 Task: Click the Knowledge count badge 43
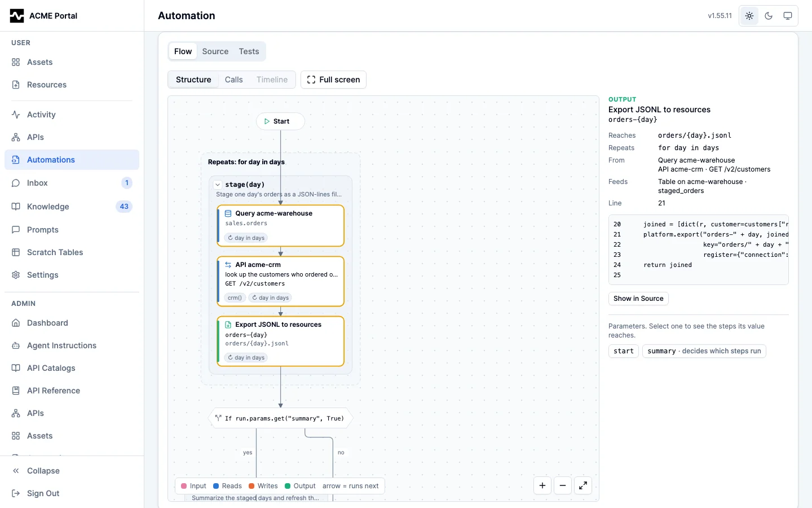(x=124, y=207)
